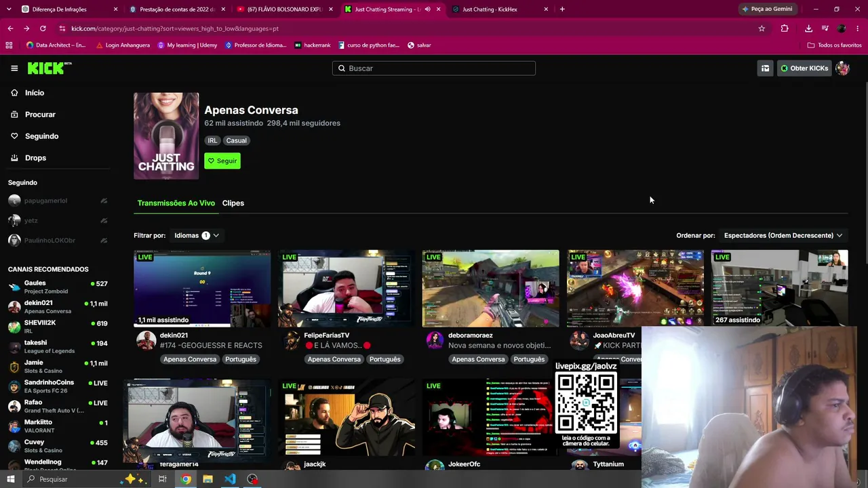Open Chrome's three-dot menu
The width and height of the screenshot is (868, 488).
858,28
